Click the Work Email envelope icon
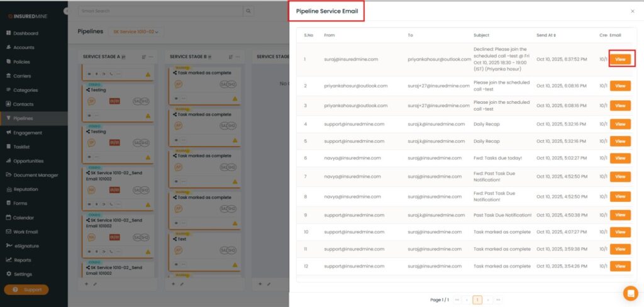The image size is (644, 307). coord(8,232)
